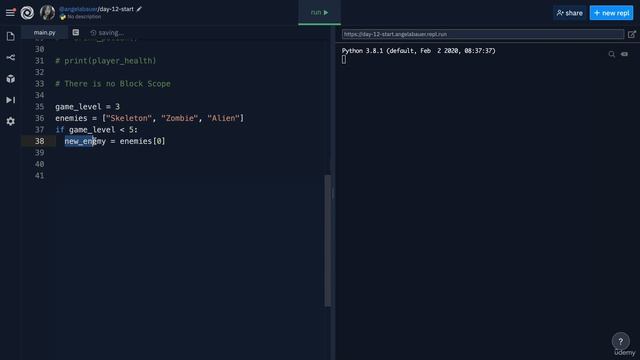640x360 pixels.
Task: Click the layout icon beside main.py
Action: pos(76,32)
